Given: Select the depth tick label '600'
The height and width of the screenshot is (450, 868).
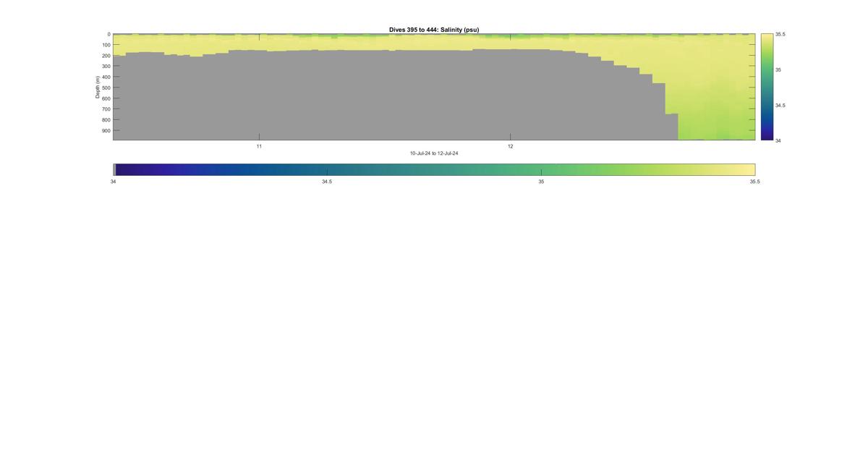Looking at the screenshot, I should pos(106,98).
